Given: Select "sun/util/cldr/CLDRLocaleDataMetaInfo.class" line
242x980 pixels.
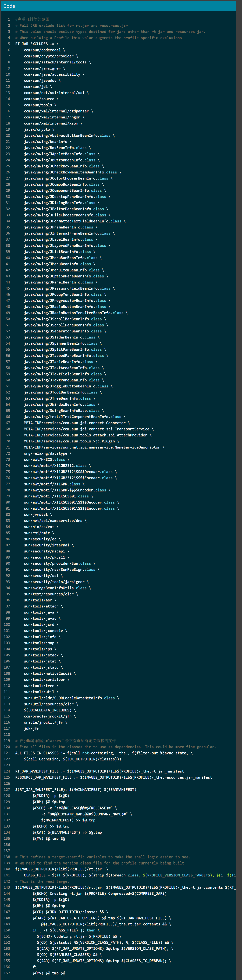Looking at the screenshot, I should tap(71, 698).
